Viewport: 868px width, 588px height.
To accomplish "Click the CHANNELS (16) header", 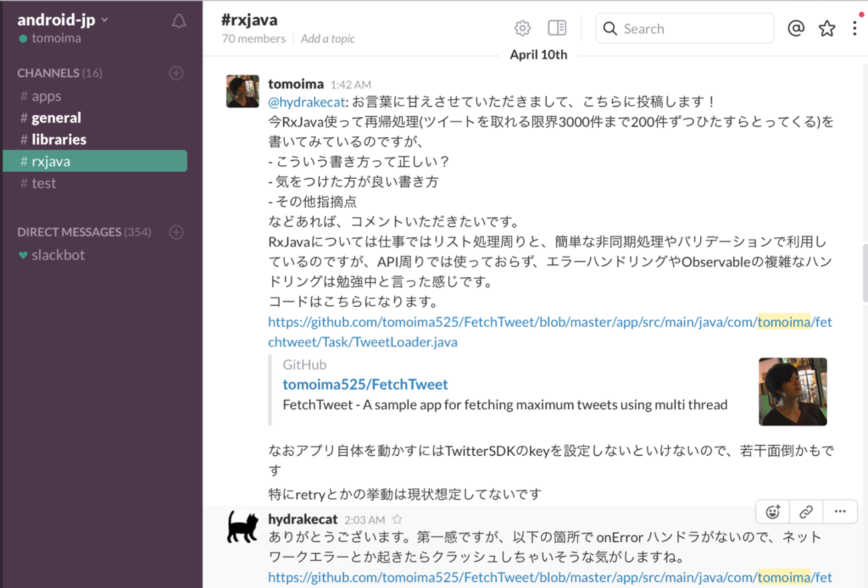I will [x=59, y=73].
